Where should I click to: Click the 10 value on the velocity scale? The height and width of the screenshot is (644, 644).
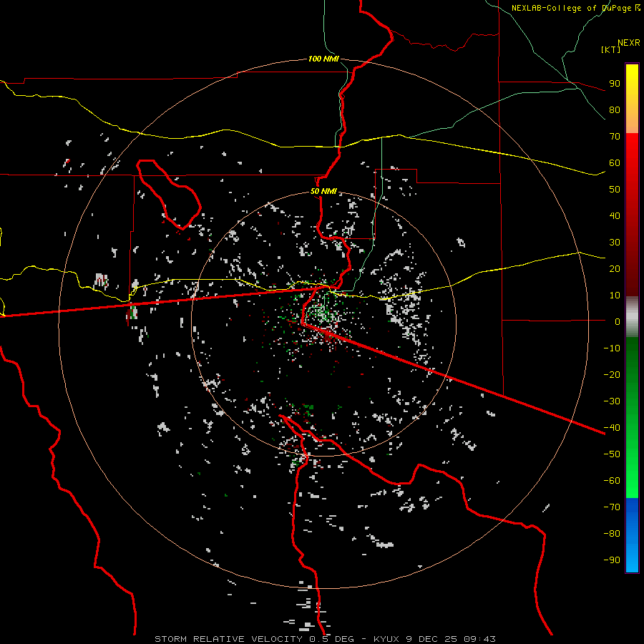pos(615,296)
